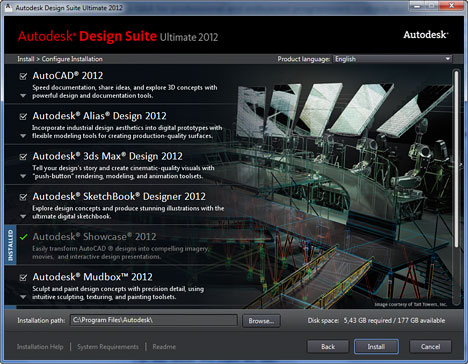Open the Installation Help link
This screenshot has height=364, width=468.
[x=40, y=347]
